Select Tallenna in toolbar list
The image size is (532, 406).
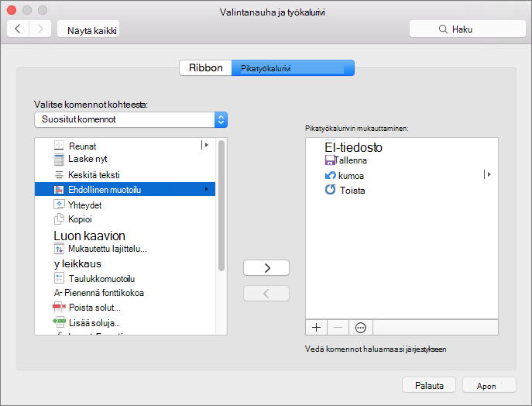click(402, 160)
